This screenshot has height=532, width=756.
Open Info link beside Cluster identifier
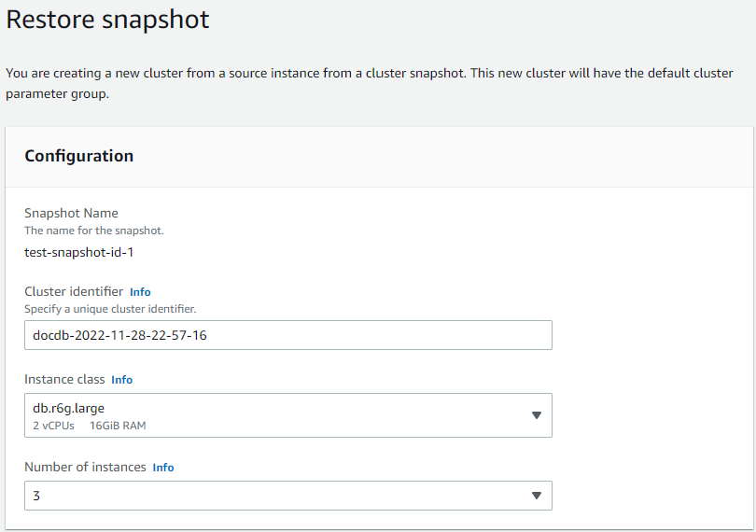140,292
